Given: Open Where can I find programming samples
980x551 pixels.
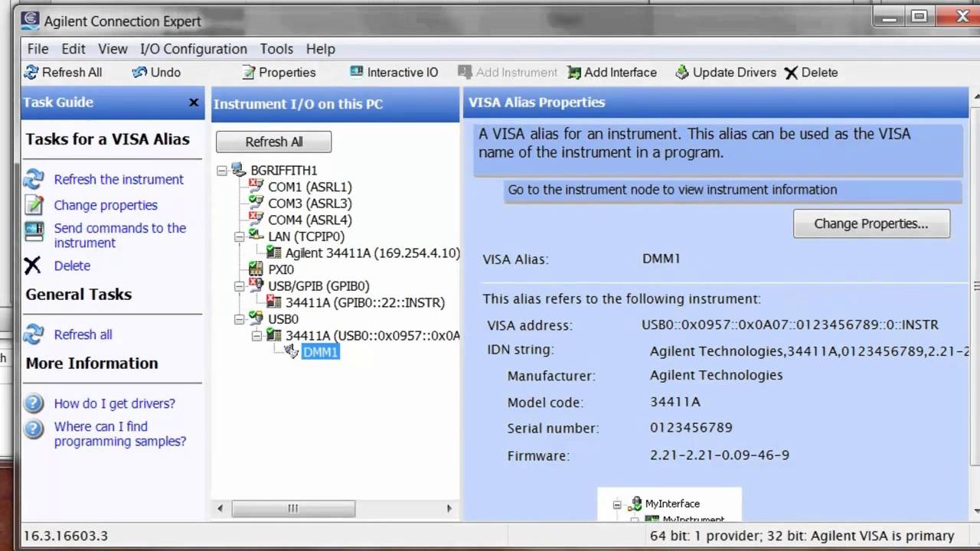Looking at the screenshot, I should click(120, 434).
